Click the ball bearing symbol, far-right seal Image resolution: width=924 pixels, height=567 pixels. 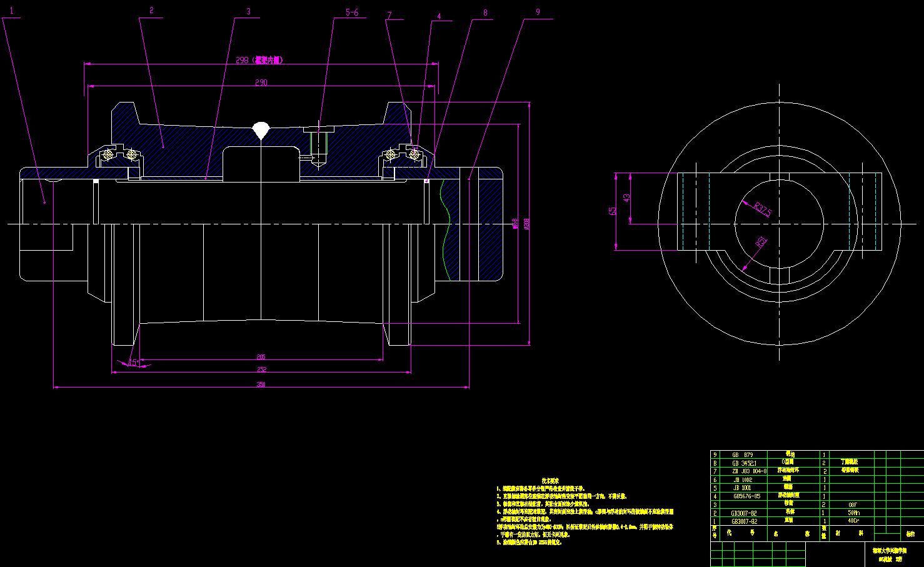pyautogui.click(x=413, y=154)
